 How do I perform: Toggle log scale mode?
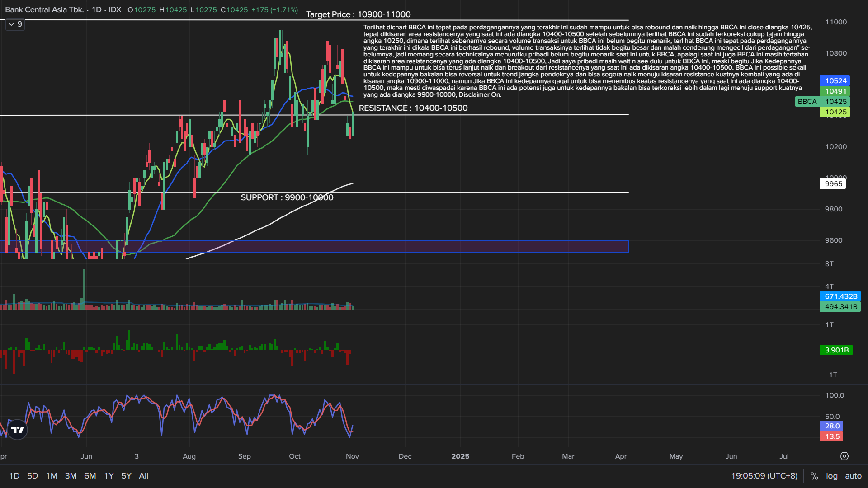832,476
